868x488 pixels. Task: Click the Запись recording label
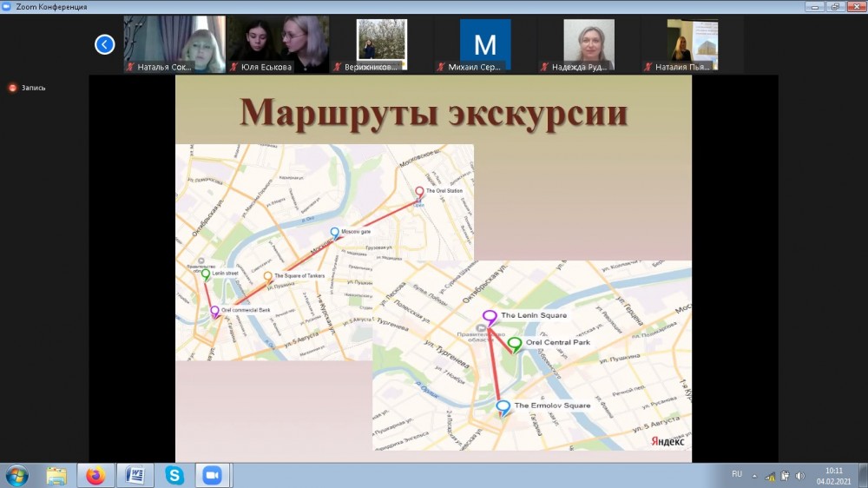33,88
